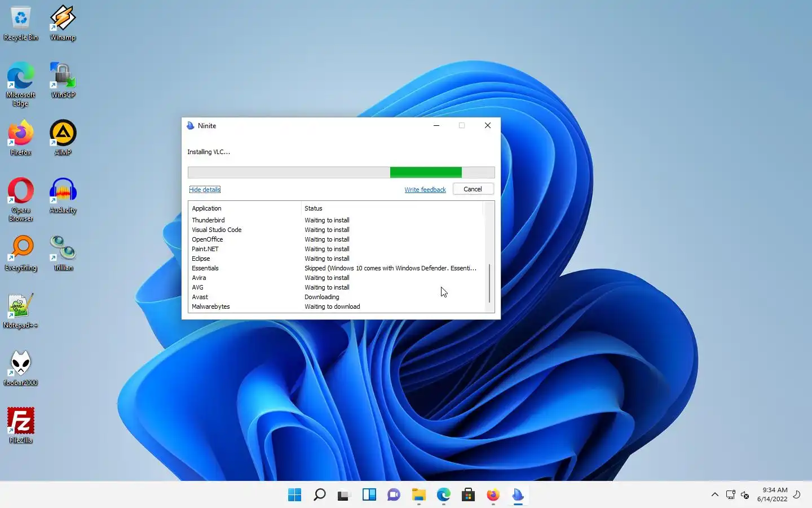Open the notification center moon icon

797,494
